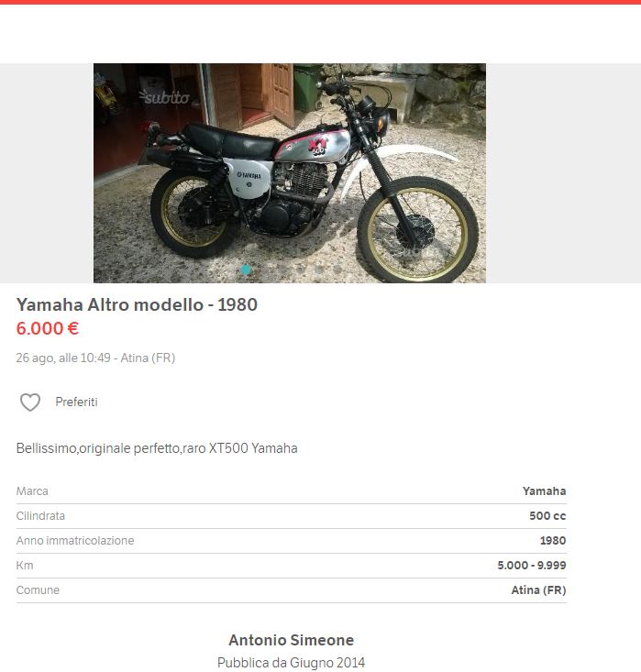Viewport: 641px width, 672px height.
Task: Click the grey area right of the photo
Action: [563, 173]
